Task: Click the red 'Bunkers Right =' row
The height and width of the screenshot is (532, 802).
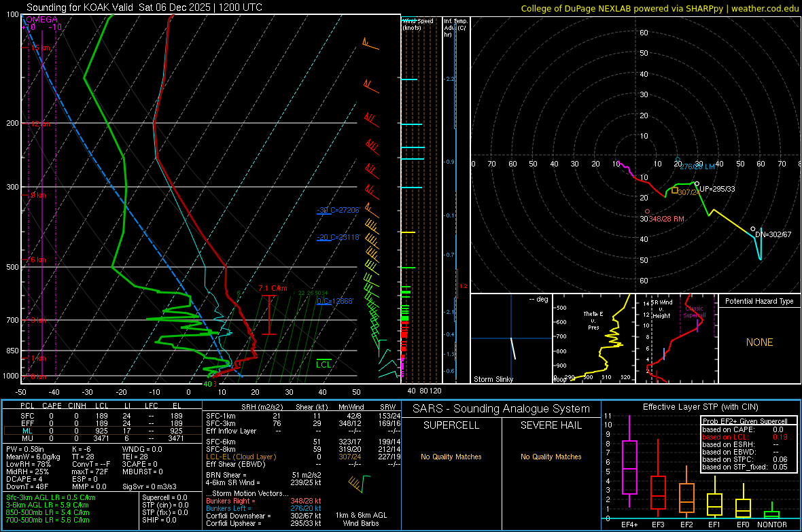Action: pos(264,501)
